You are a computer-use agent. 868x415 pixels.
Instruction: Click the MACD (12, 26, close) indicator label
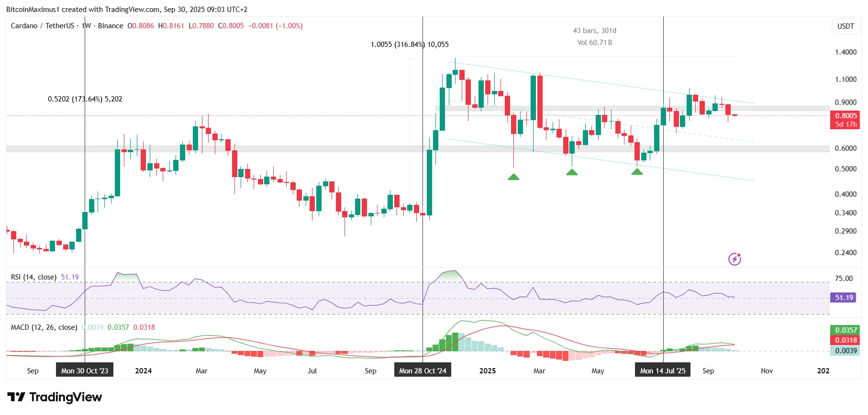(x=44, y=327)
